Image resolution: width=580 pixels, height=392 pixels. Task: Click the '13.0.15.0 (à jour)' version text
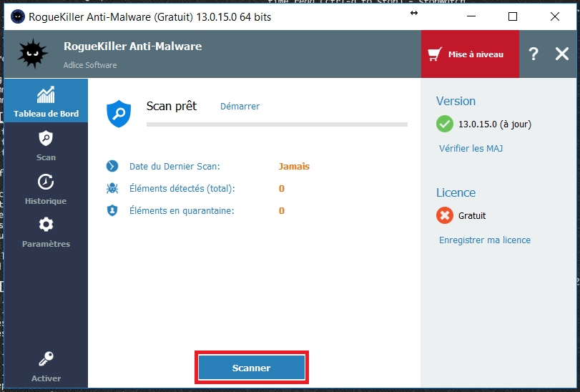click(x=495, y=124)
